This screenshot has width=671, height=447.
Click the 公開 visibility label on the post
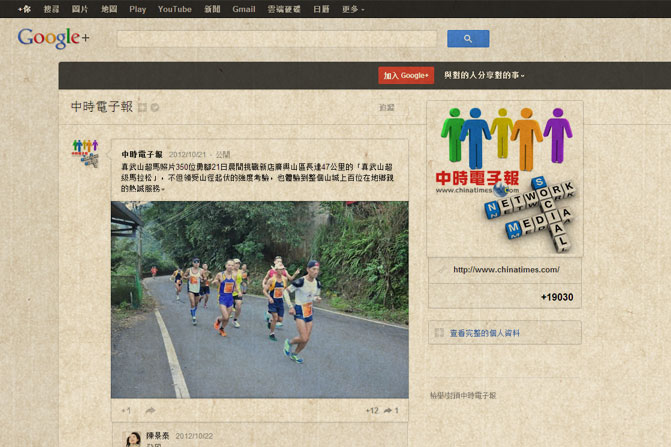click(223, 154)
